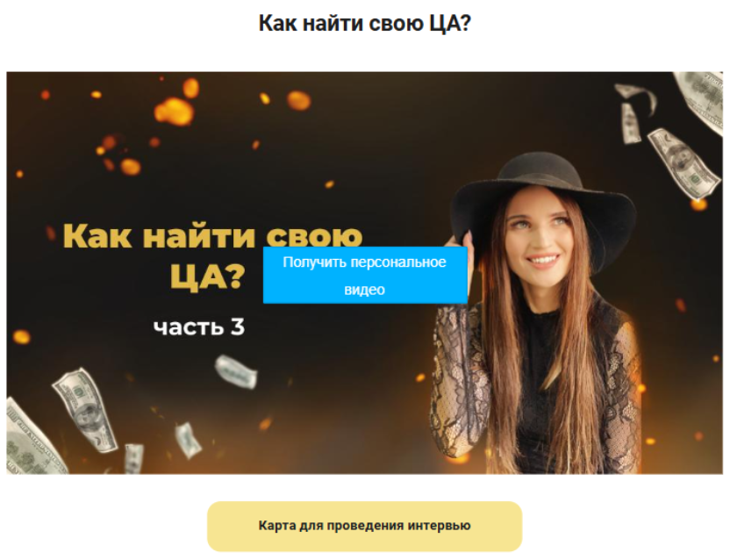The width and height of the screenshot is (730, 560).
Task: Select the white "часть 3" caption
Action: click(199, 327)
